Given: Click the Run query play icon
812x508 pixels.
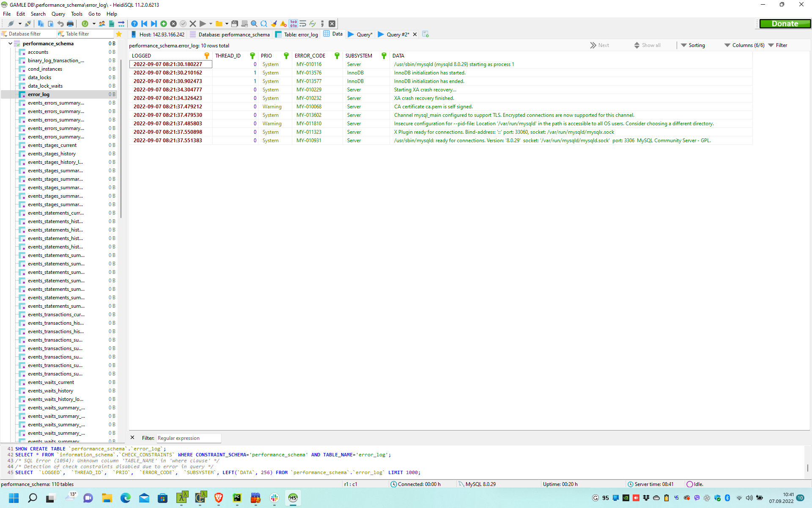Looking at the screenshot, I should click(x=203, y=24).
